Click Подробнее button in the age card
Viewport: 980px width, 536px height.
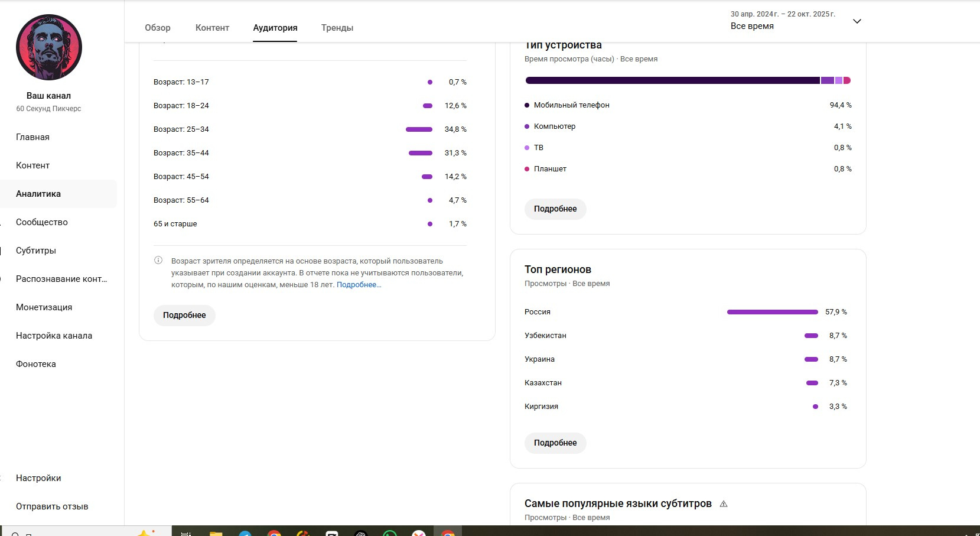coord(184,316)
